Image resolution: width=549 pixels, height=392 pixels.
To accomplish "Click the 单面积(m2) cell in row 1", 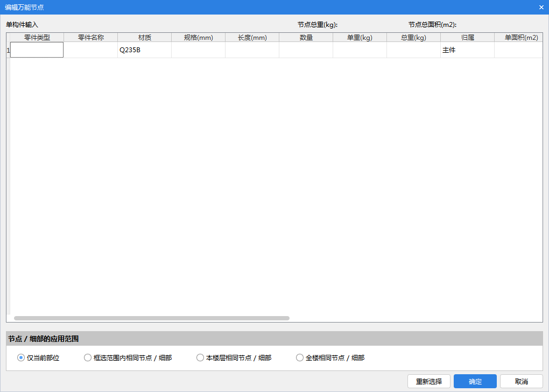I will tap(518, 50).
